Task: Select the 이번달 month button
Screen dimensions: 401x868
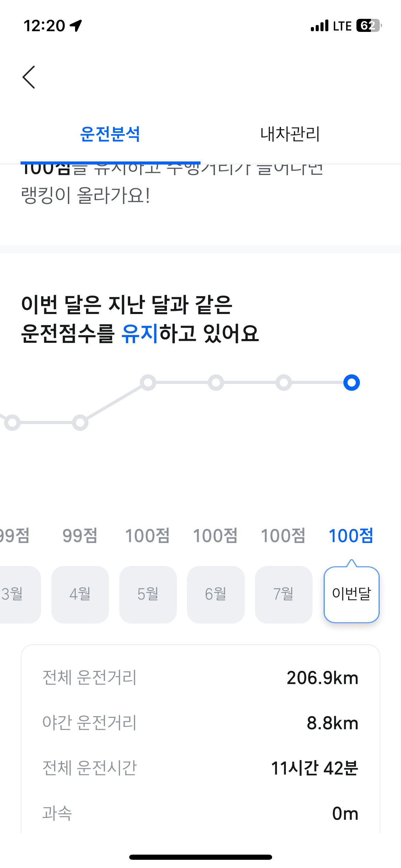Action: tap(351, 594)
